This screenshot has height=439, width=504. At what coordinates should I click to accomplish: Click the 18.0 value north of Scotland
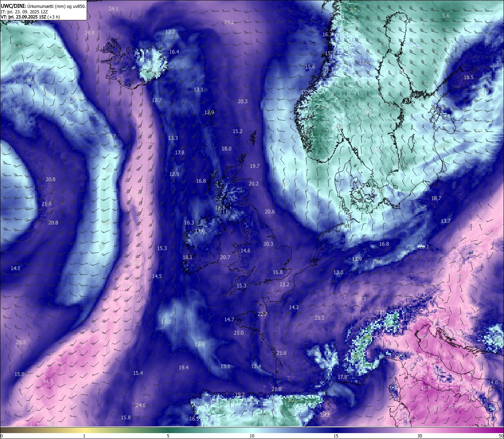pyautogui.click(x=226, y=149)
